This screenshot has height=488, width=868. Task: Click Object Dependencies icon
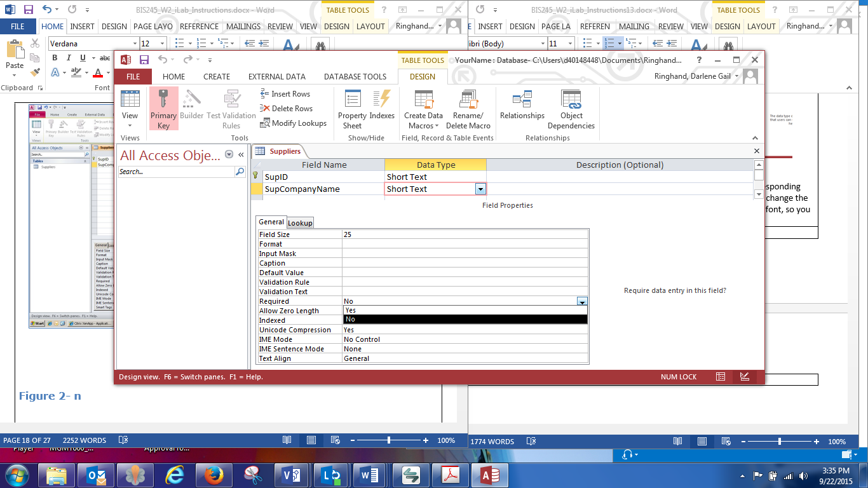(x=571, y=108)
